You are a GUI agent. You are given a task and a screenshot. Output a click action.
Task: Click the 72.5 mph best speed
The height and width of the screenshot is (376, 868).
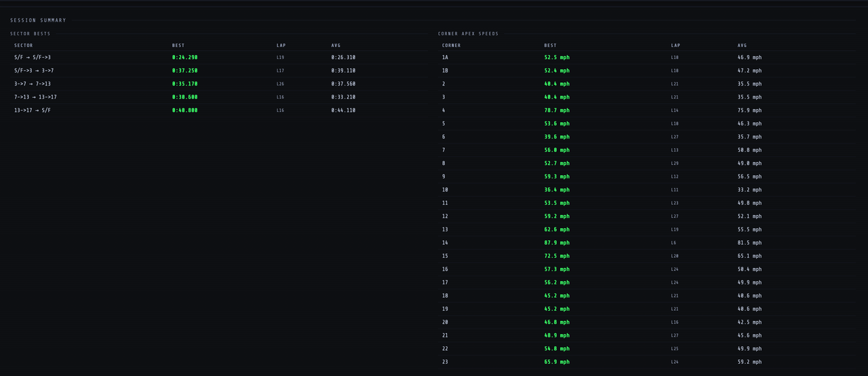pos(557,256)
